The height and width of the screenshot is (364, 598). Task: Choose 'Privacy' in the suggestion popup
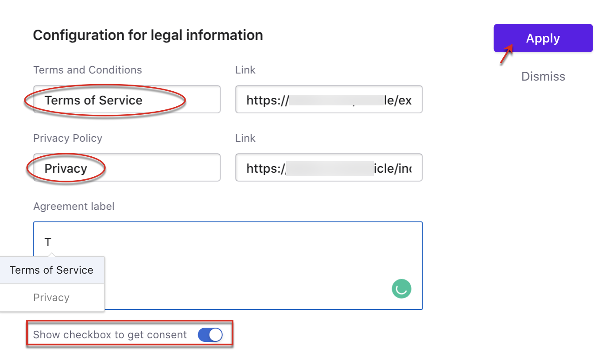click(52, 298)
